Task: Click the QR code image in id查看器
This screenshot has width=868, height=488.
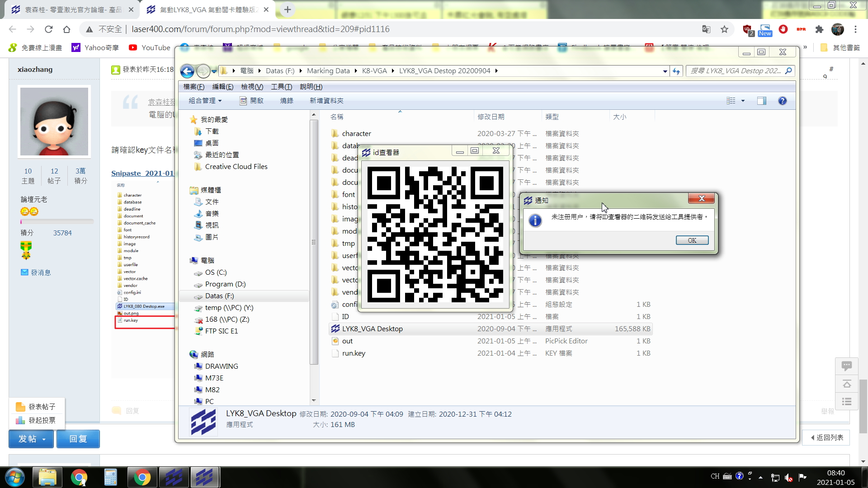Action: (435, 235)
